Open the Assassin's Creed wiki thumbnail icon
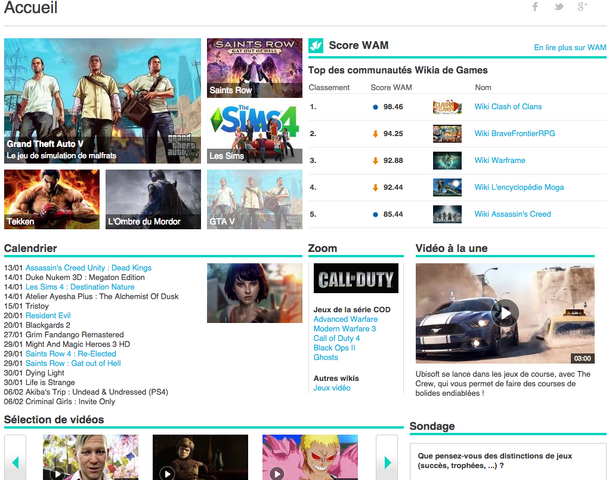The width and height of the screenshot is (612, 480). (447, 215)
